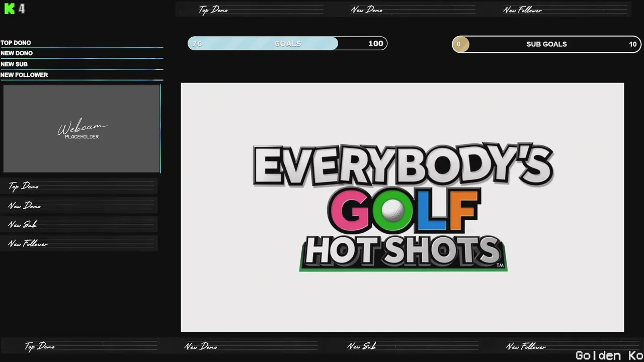
Task: Click the goal target value 100
Action: coord(376,43)
